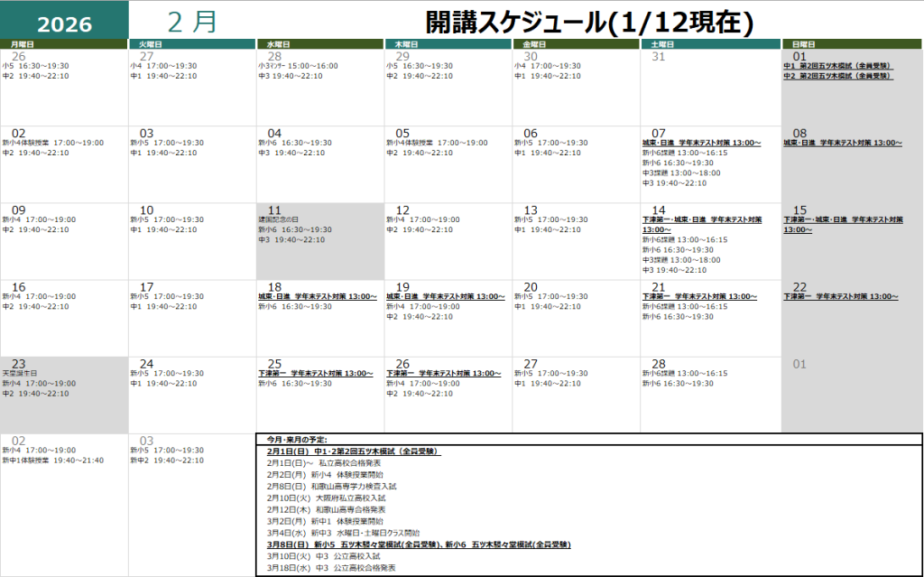924x577 pixels.
Task: Click the 2026 year header cell
Action: [64, 23]
